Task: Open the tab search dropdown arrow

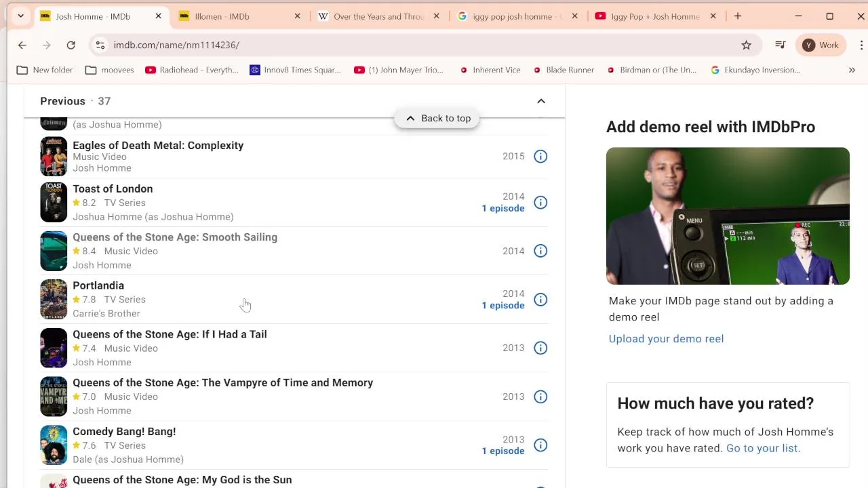Action: coord(20,16)
